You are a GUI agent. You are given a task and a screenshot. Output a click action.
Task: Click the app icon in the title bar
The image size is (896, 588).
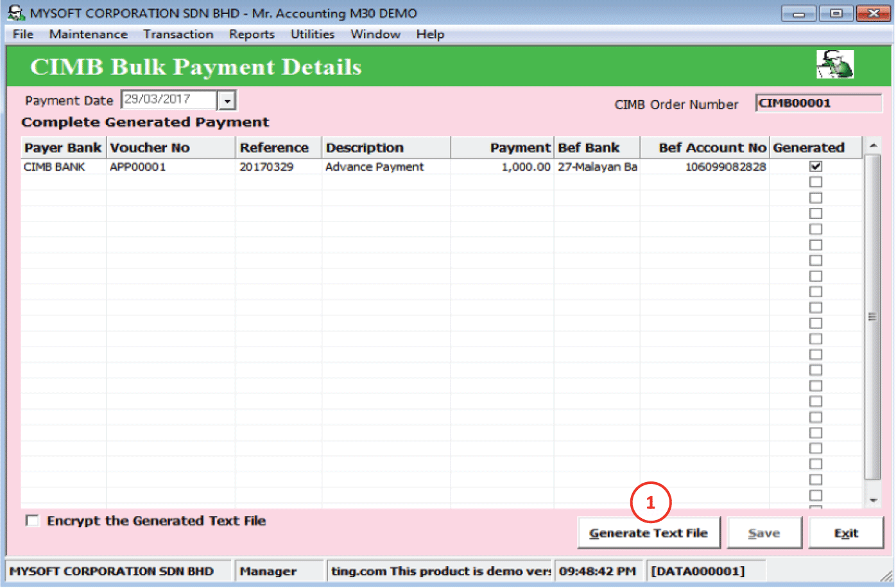click(x=16, y=13)
